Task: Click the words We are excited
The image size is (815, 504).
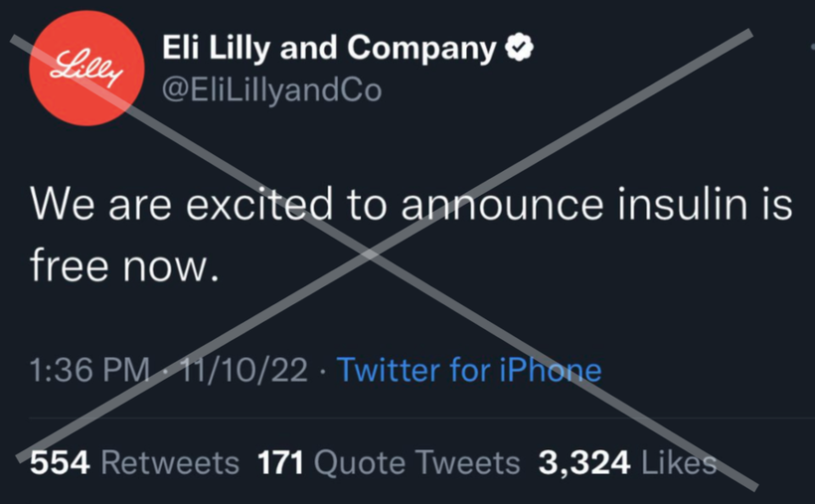Action: tap(182, 204)
